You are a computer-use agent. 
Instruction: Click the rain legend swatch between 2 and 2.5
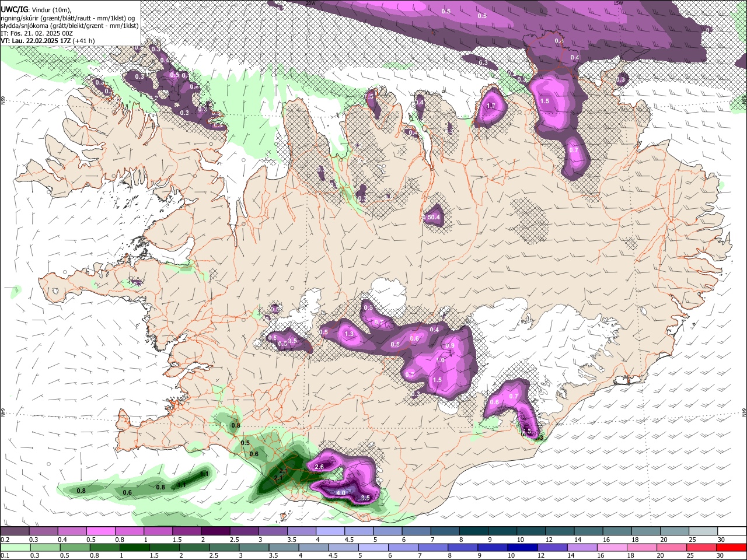pyautogui.click(x=195, y=547)
